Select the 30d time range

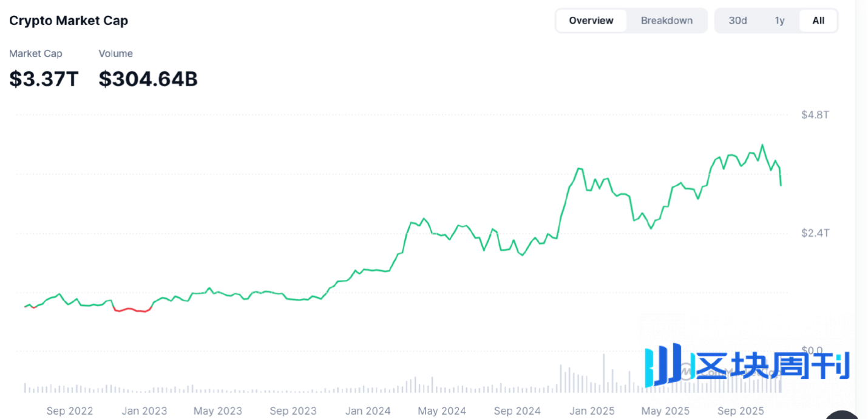(x=737, y=21)
